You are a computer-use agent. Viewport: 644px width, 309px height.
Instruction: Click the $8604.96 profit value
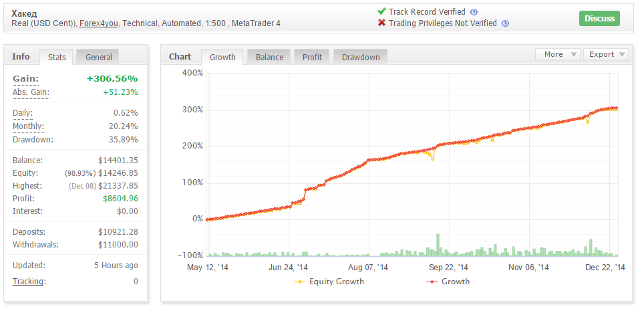point(120,199)
